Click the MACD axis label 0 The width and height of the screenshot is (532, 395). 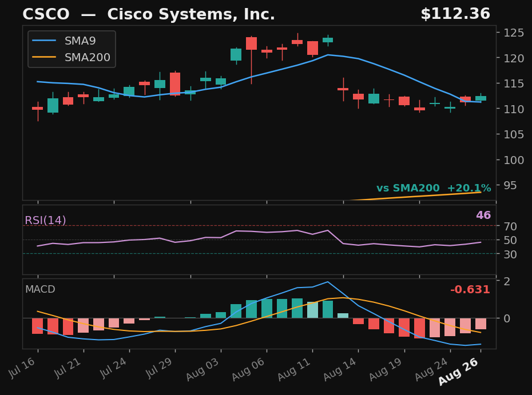pos(507,318)
